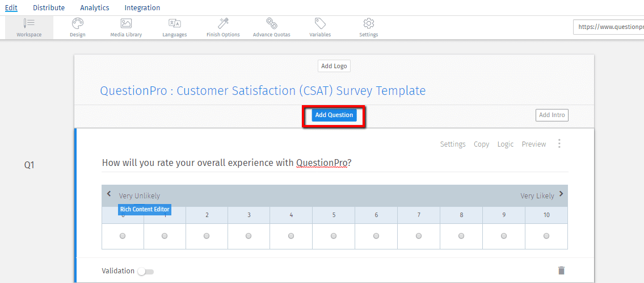The width and height of the screenshot is (644, 283).
Task: Delete question with trash icon
Action: coord(562,270)
